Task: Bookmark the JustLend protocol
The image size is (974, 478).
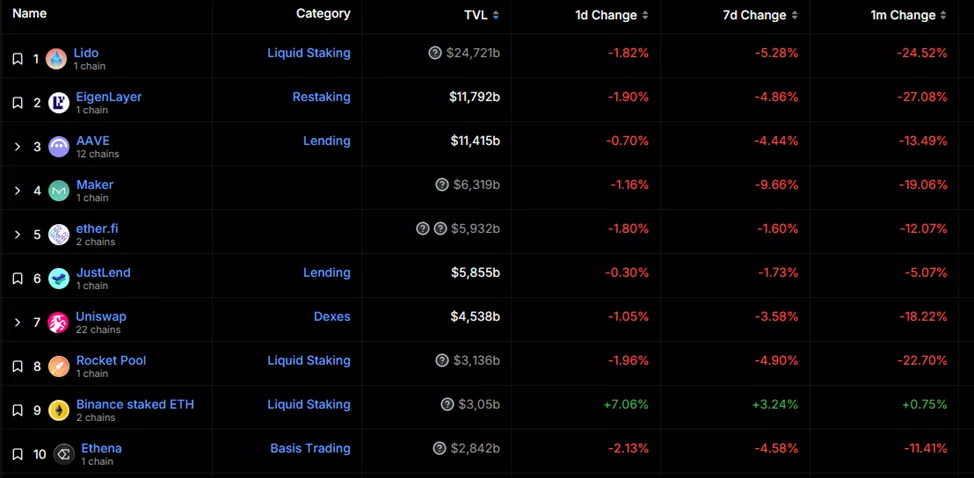Action: click(x=17, y=279)
